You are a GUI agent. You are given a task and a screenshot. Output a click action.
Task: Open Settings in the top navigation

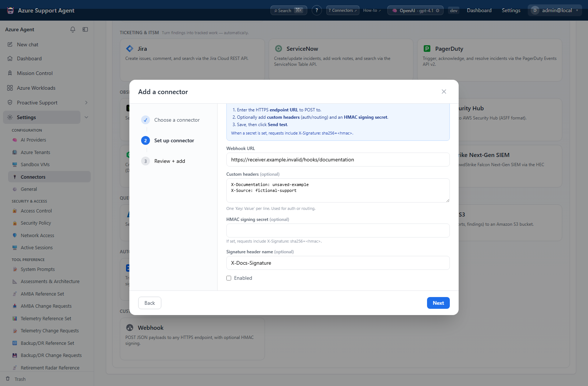511,10
